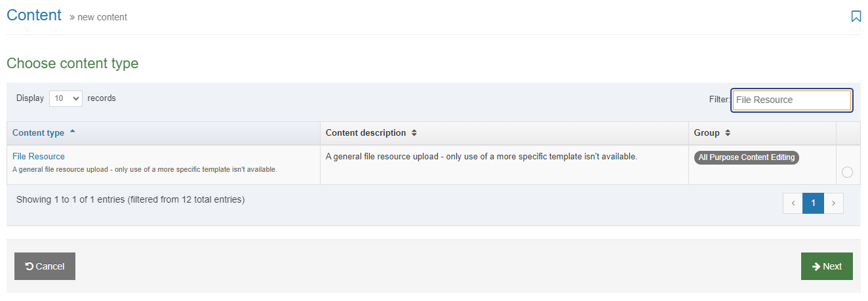The width and height of the screenshot is (868, 301).
Task: Go to next page with right chevron
Action: pyautogui.click(x=833, y=203)
